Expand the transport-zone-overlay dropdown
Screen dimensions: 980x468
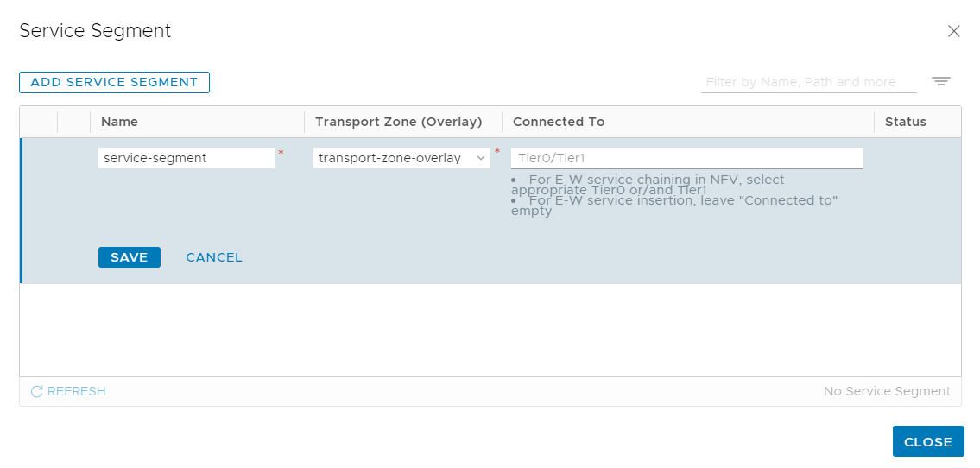click(401, 158)
